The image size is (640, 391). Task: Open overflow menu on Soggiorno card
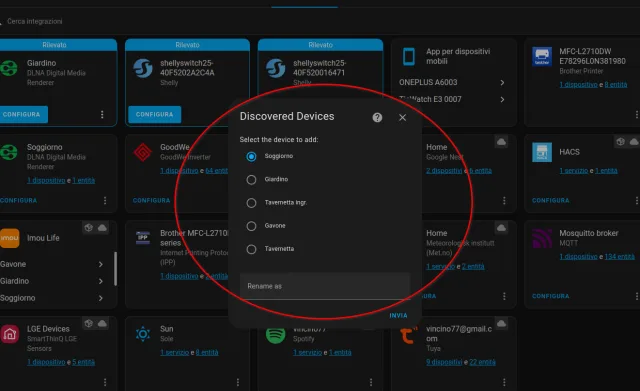(x=105, y=200)
